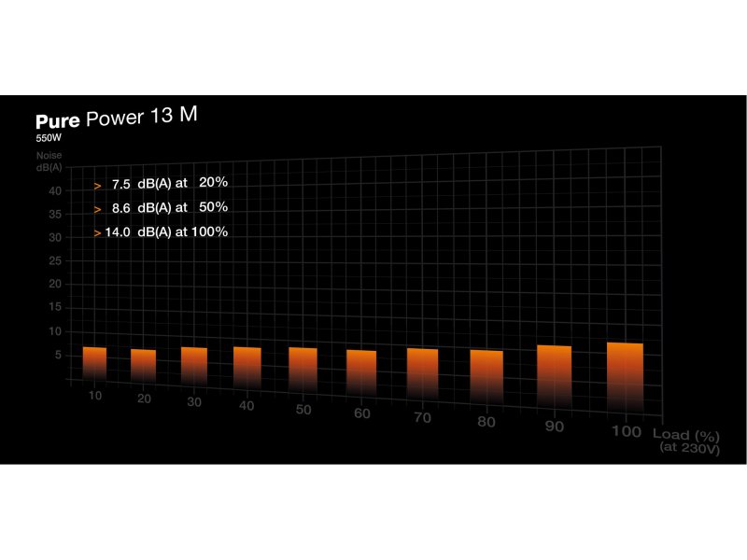The width and height of the screenshot is (747, 560).
Task: Click the 50 label on load axis
Action: 303,410
